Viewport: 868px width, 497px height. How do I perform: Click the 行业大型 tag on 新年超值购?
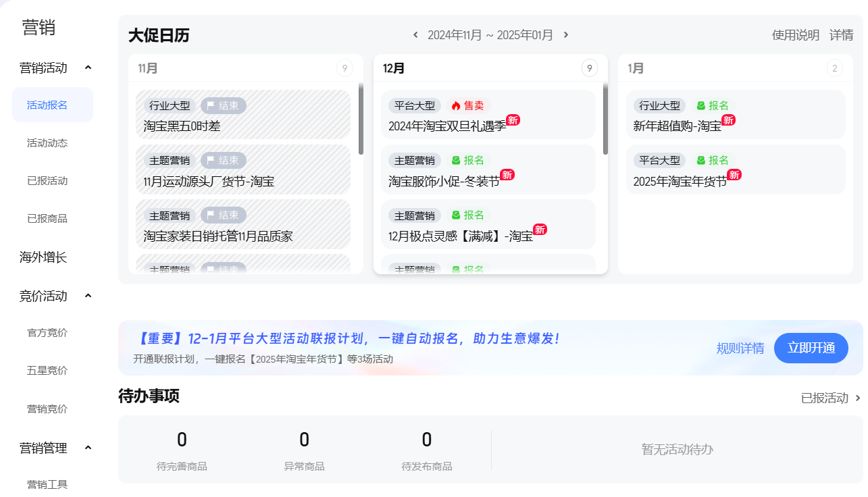click(660, 105)
